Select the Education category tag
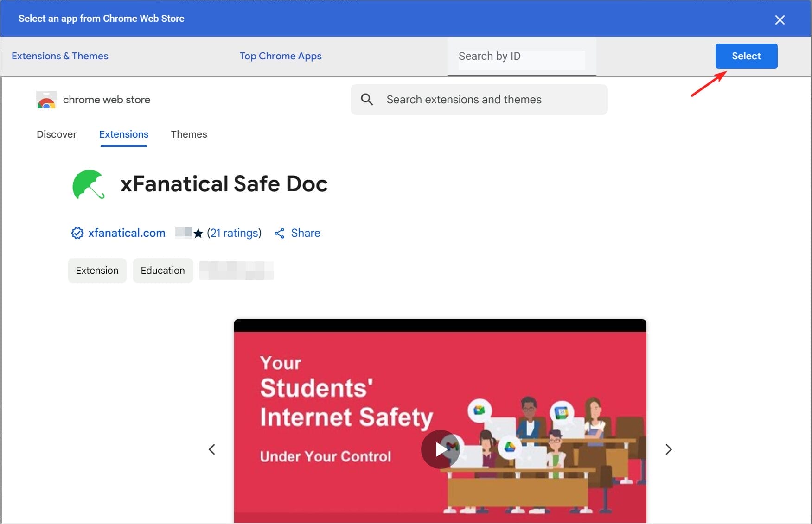The height and width of the screenshot is (524, 812). point(162,270)
